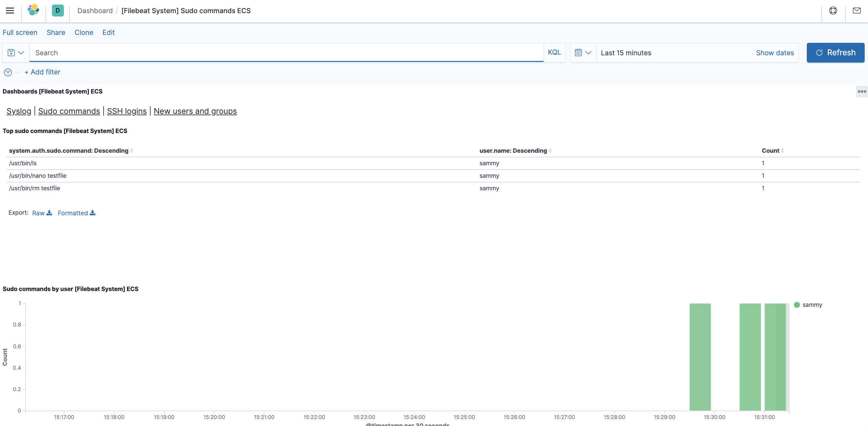Select the SSH logins dashboard link

[126, 111]
